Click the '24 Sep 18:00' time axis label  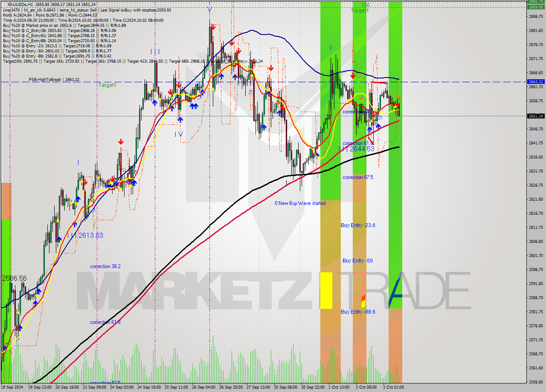149,387
